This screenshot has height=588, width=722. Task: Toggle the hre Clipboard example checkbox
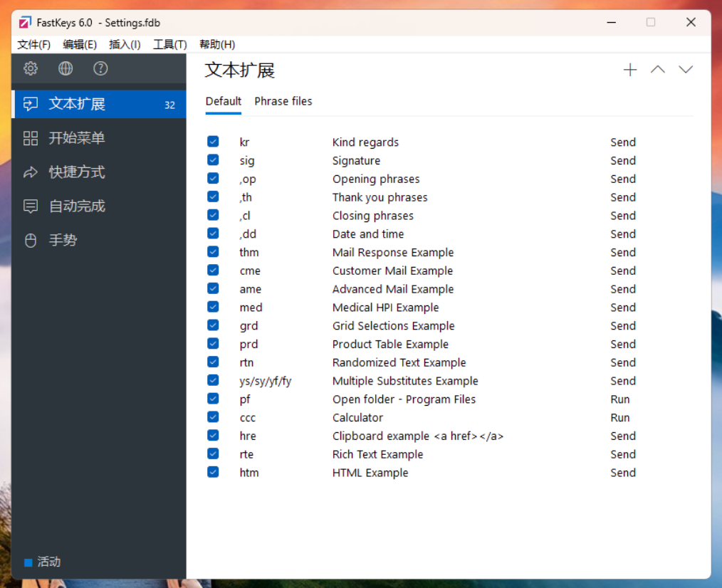click(x=213, y=436)
